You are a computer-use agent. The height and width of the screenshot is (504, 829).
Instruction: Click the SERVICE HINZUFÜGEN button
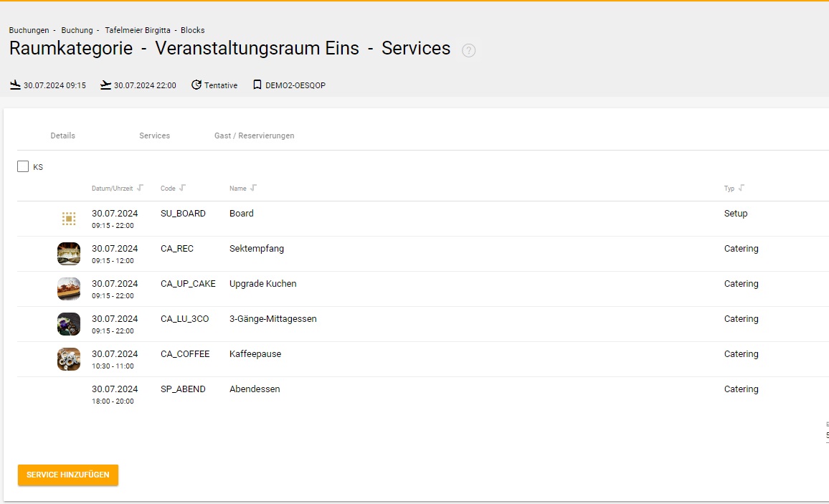(x=68, y=475)
